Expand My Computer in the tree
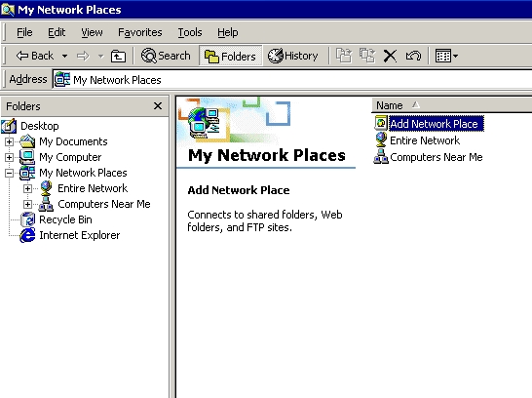The height and width of the screenshot is (398, 532). [x=9, y=157]
